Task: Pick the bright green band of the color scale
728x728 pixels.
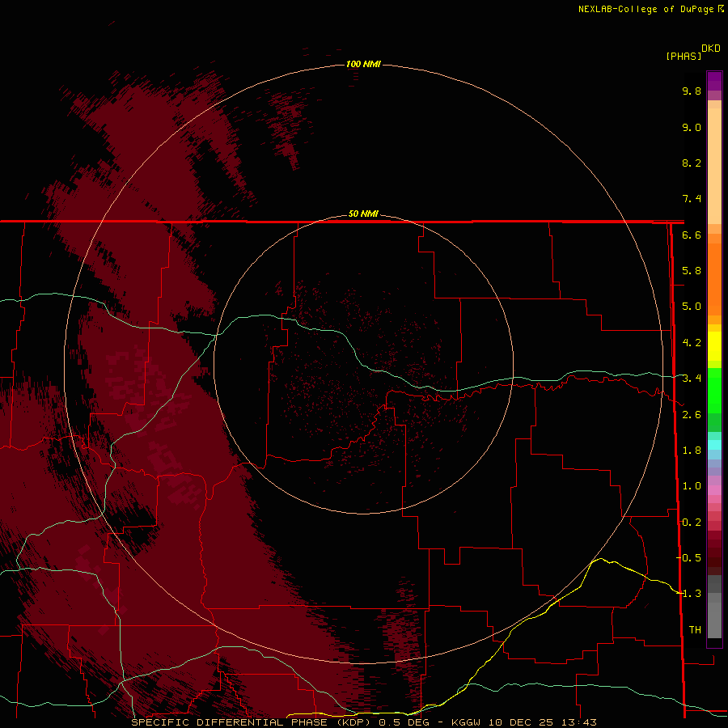Action: [x=714, y=390]
